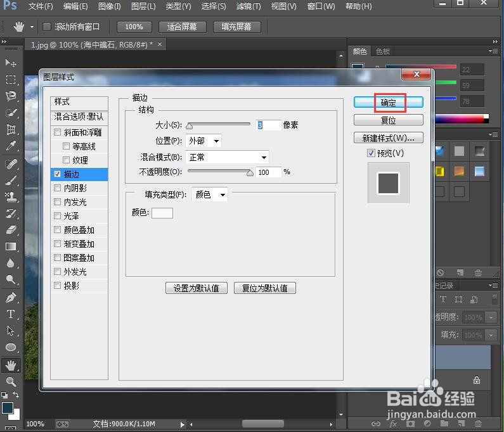The height and width of the screenshot is (432, 504).
Task: Select the Blur tool
Action: 11,264
